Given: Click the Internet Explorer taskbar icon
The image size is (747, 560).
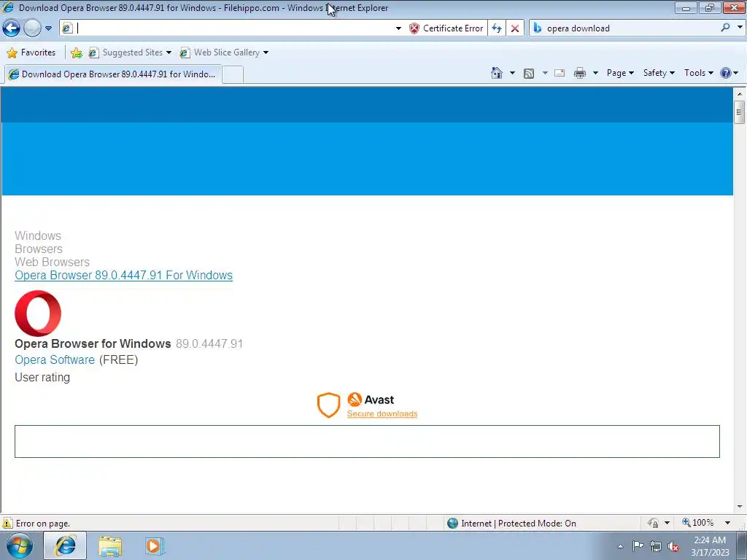Looking at the screenshot, I should coord(65,545).
